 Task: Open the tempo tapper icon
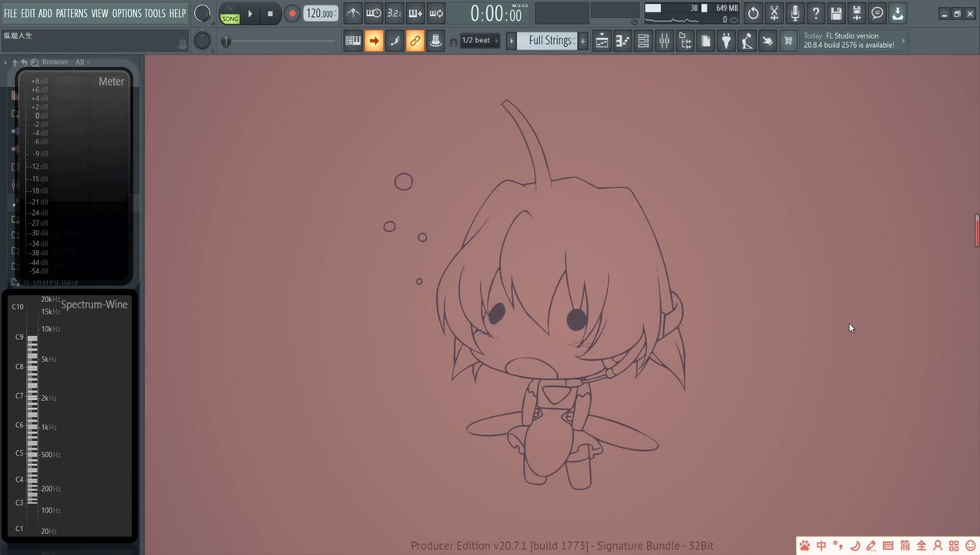click(747, 41)
